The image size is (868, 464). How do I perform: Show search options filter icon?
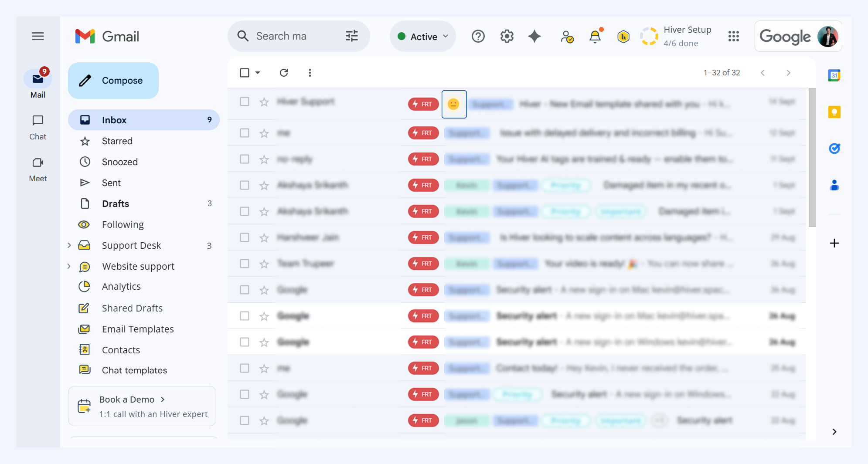352,36
